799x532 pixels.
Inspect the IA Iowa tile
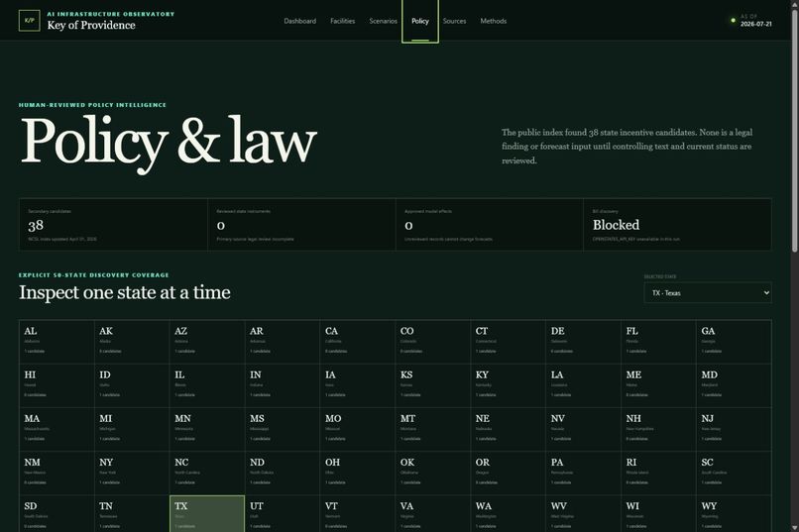[x=357, y=385]
